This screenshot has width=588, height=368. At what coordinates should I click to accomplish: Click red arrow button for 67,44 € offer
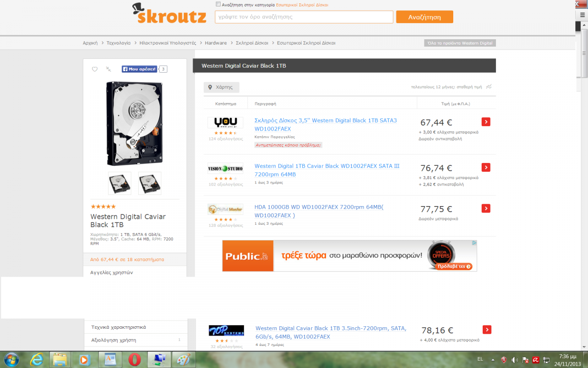click(x=486, y=122)
